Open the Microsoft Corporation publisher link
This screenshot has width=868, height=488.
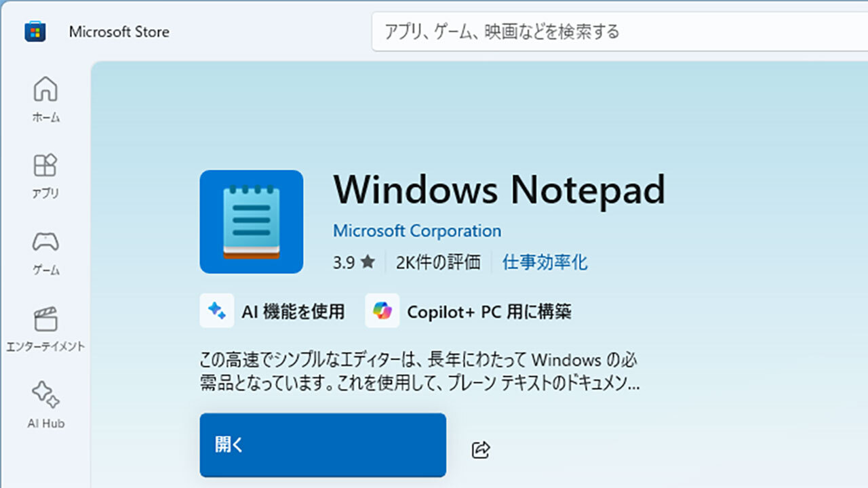pyautogui.click(x=417, y=231)
